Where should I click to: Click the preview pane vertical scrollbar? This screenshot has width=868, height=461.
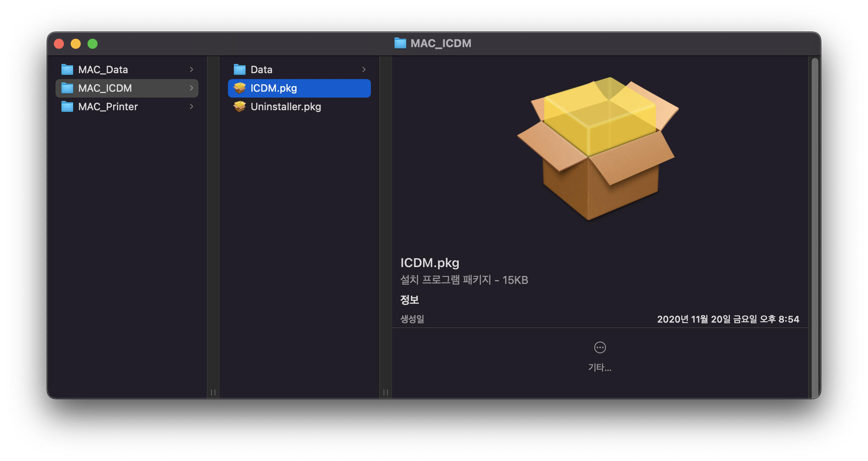[815, 227]
